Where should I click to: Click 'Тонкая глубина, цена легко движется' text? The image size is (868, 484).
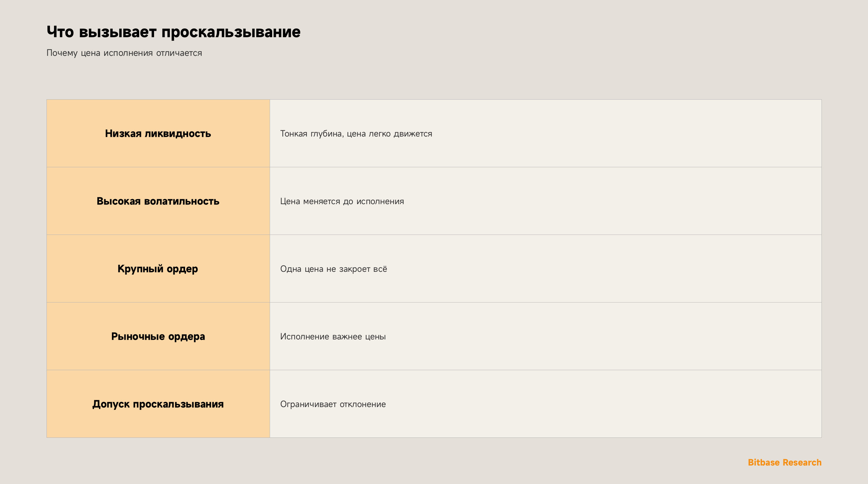tap(356, 134)
